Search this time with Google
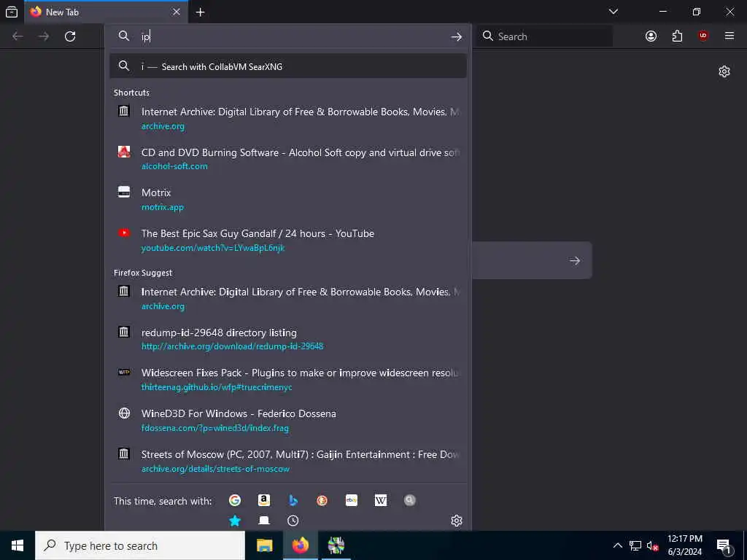747x560 pixels. (234, 500)
